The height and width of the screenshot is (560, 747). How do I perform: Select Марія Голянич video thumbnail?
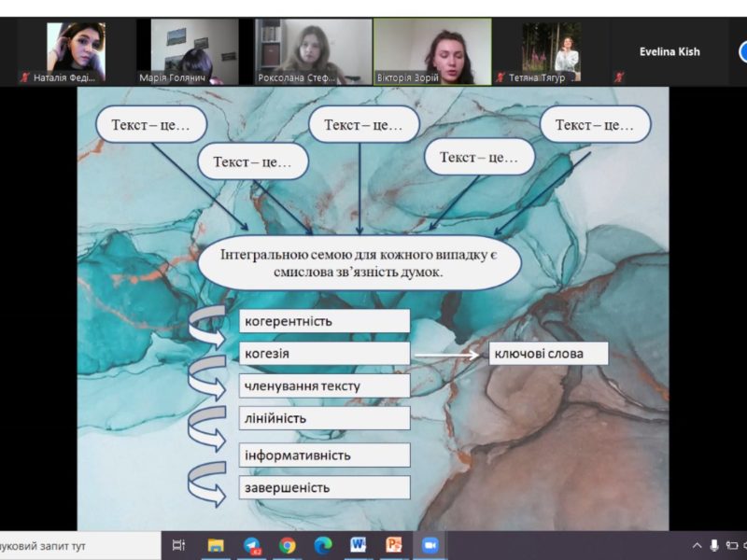(x=194, y=51)
